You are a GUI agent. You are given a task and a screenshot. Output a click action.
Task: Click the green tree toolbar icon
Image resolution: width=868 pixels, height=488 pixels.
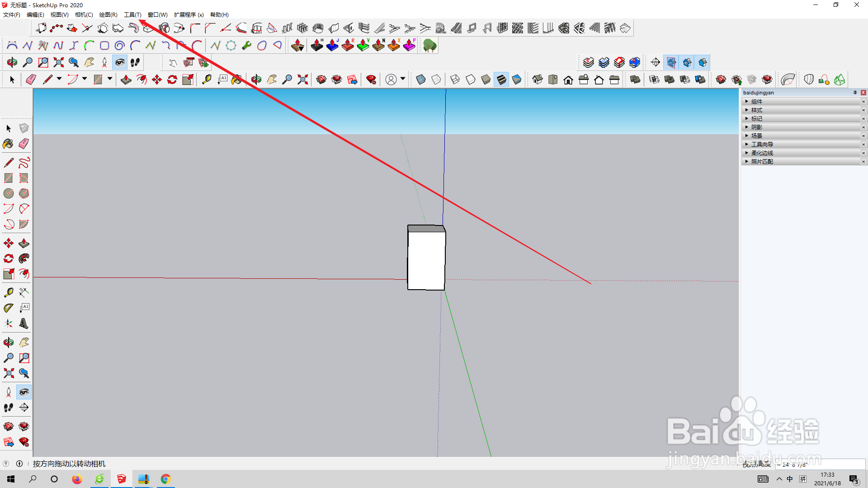pos(430,46)
